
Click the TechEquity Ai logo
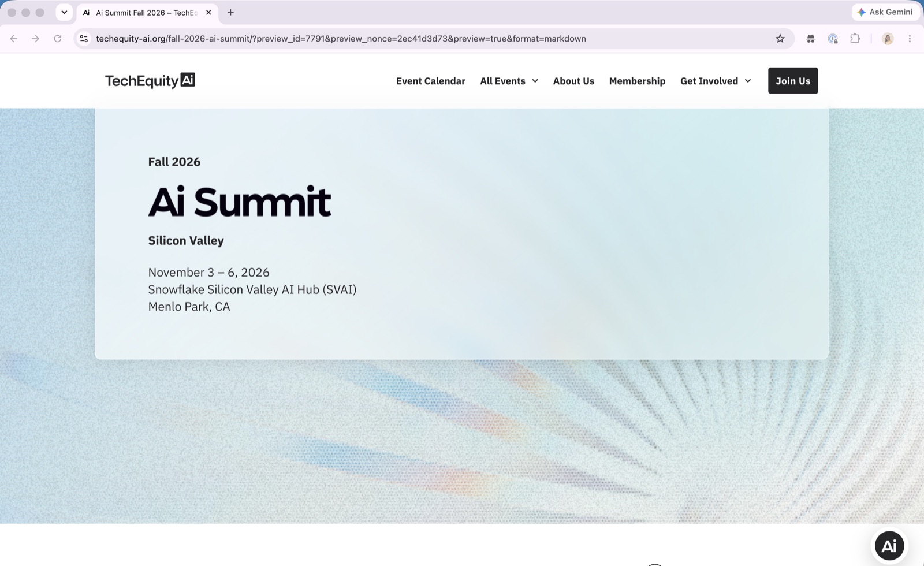coord(150,80)
